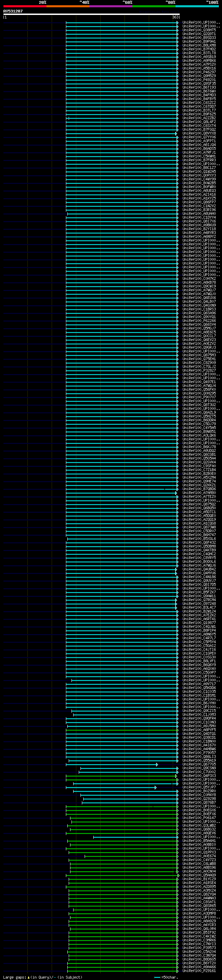Select the UniRef100_A3FPT1 label

pos(199,141)
